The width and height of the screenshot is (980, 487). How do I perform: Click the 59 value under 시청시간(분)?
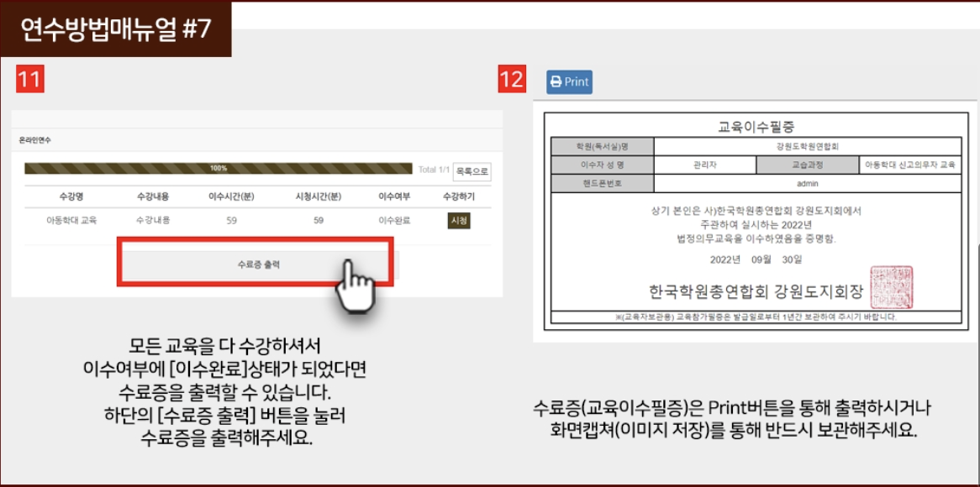point(319,220)
